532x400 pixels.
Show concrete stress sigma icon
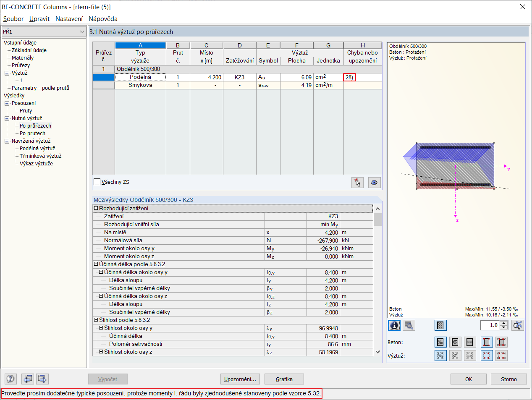[455, 342]
